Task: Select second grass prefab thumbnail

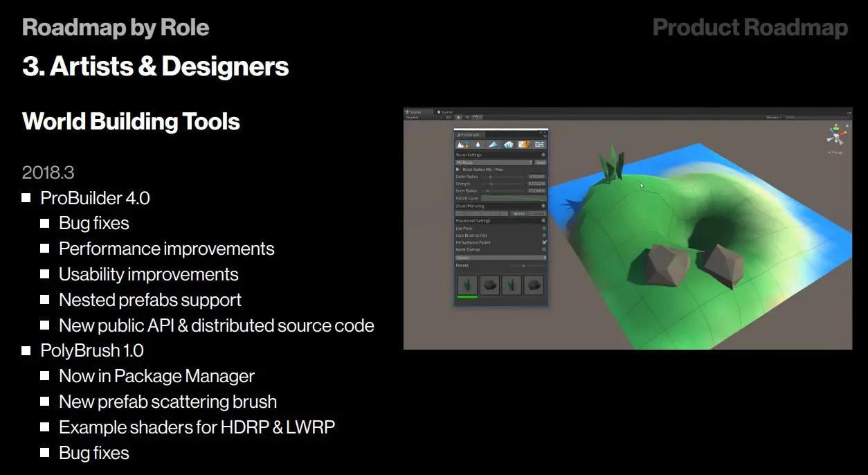Action: tap(512, 285)
